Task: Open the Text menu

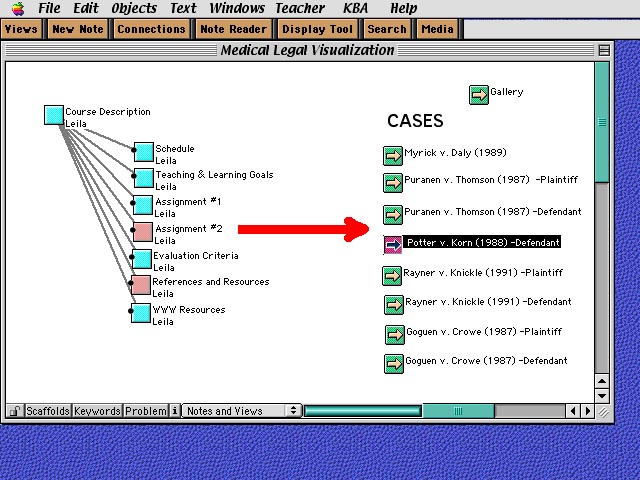Action: (183, 8)
